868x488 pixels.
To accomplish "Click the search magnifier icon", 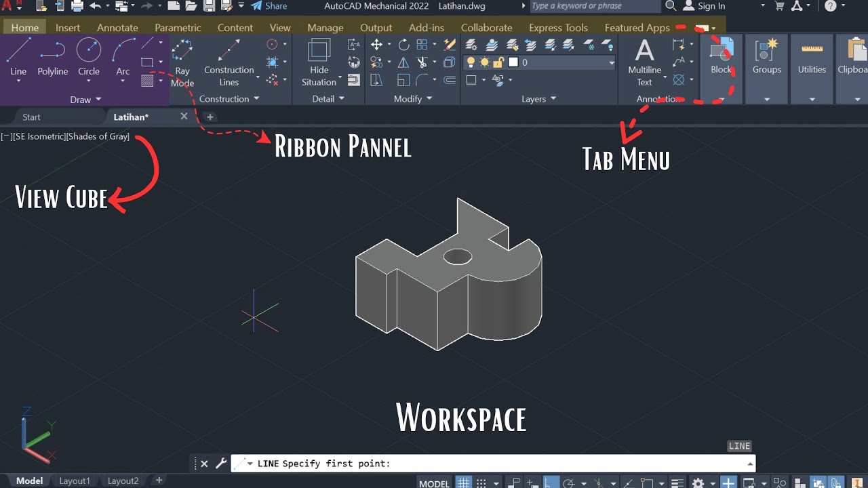I will (x=671, y=6).
